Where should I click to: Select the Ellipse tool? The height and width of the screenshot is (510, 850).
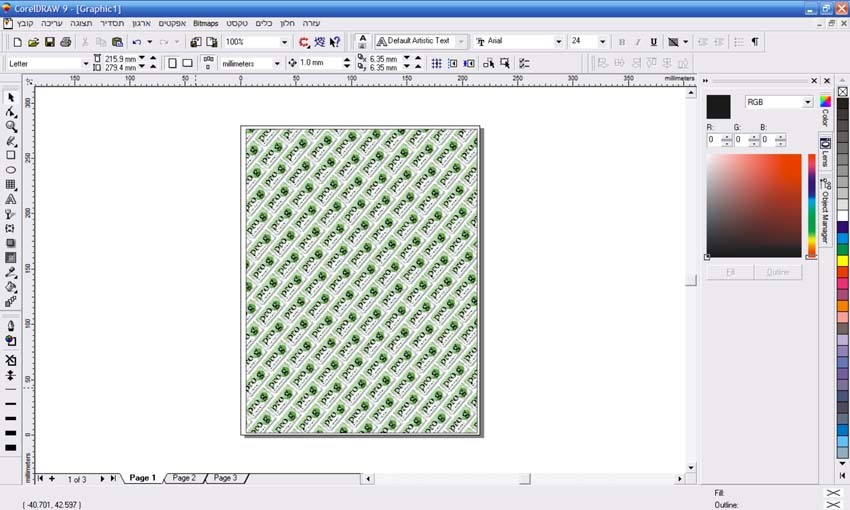[10, 170]
